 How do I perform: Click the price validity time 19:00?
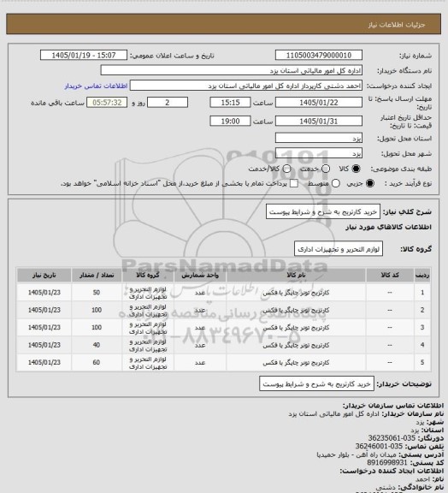[x=230, y=121]
